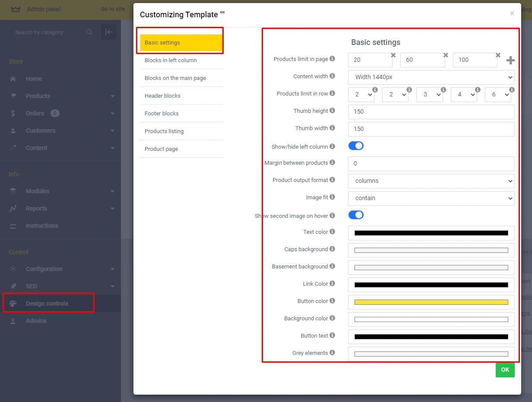Pick the yellow Button color swatch
The width and height of the screenshot is (532, 402).
point(431,302)
